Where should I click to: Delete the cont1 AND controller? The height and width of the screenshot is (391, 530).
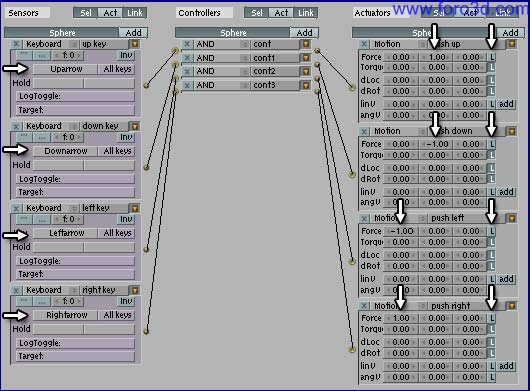point(187,58)
